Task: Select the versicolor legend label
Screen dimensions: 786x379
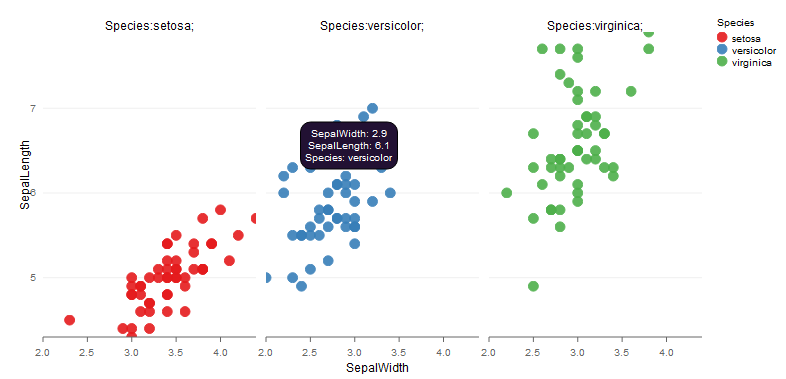Action: (x=754, y=50)
